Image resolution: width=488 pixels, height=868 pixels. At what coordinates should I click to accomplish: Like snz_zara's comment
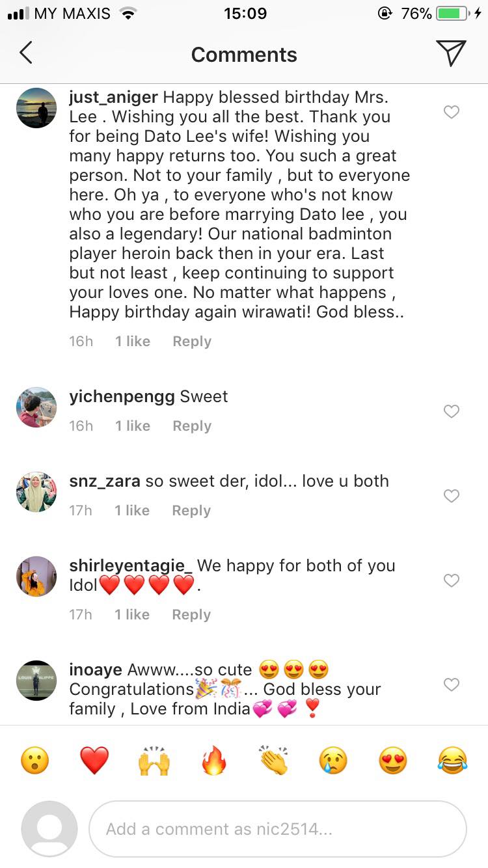[x=451, y=496]
